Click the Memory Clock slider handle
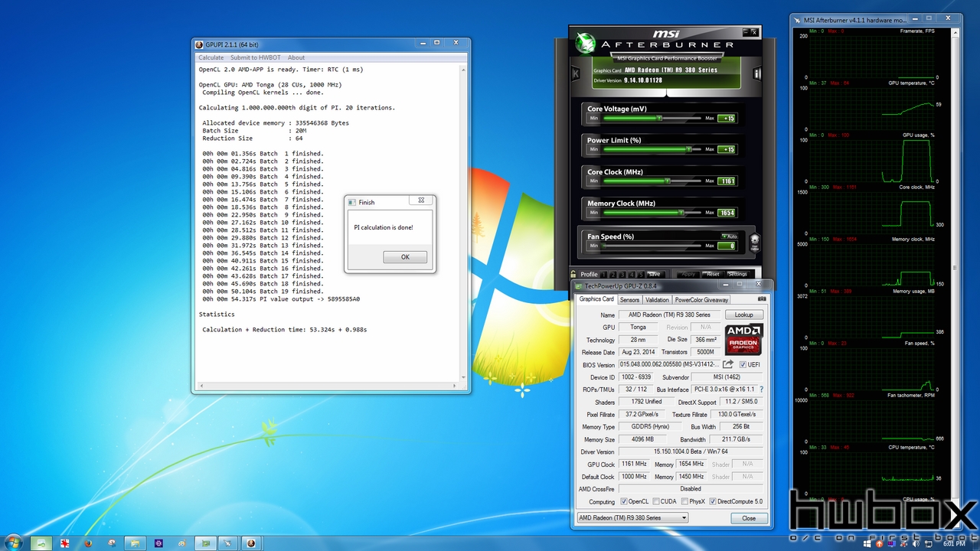Viewport: 980px width, 551px height. tap(681, 213)
